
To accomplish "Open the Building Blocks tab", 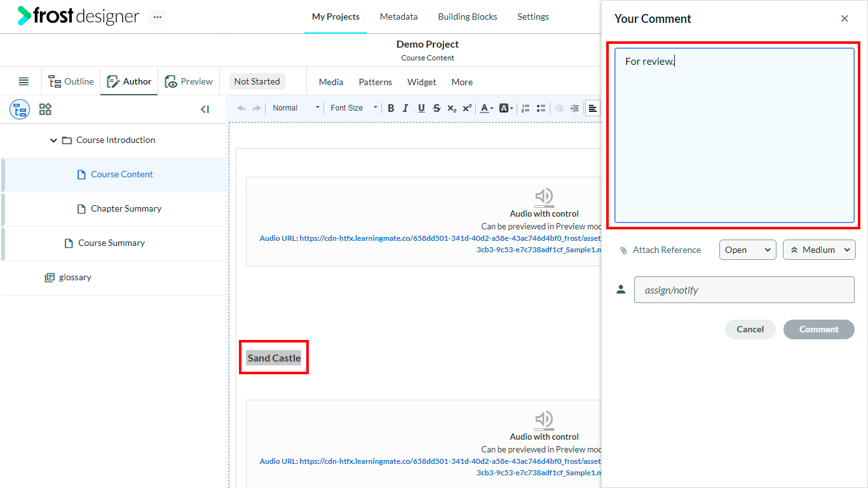I will 468,17.
